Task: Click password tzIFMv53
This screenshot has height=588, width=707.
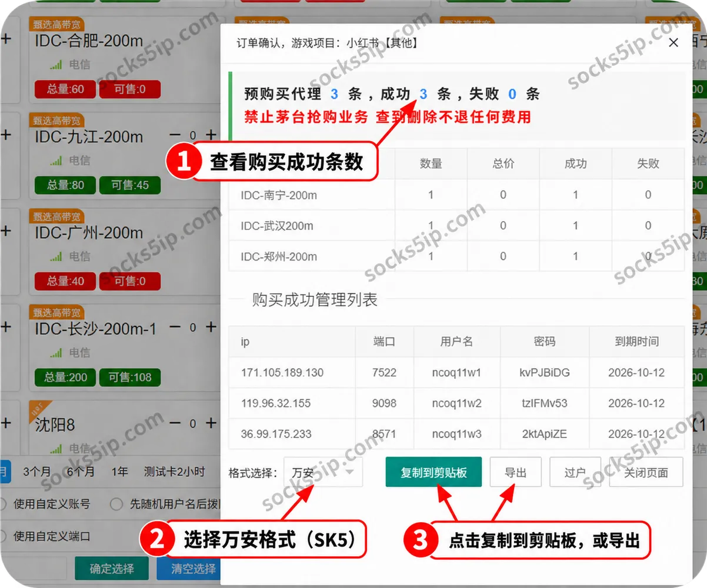Action: coord(545,403)
